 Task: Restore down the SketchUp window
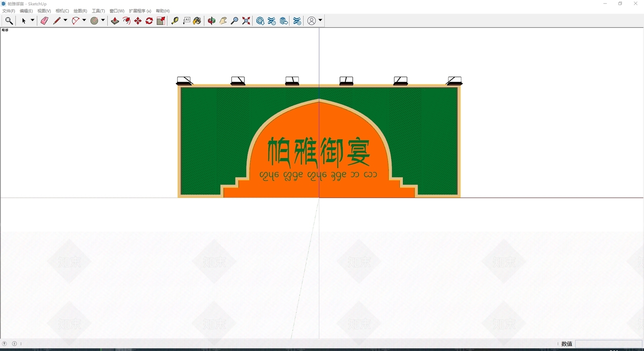pos(620,4)
